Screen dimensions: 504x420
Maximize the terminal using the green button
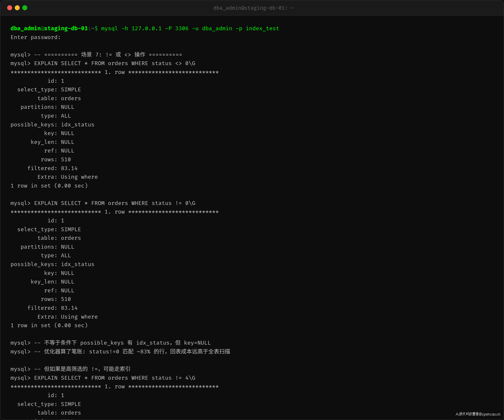point(25,8)
